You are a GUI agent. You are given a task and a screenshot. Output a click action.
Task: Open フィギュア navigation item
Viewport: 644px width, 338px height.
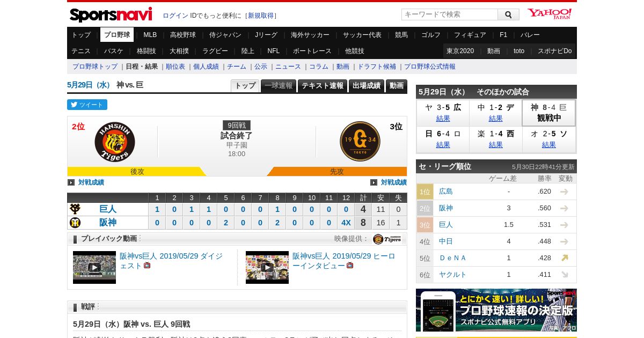click(x=470, y=35)
